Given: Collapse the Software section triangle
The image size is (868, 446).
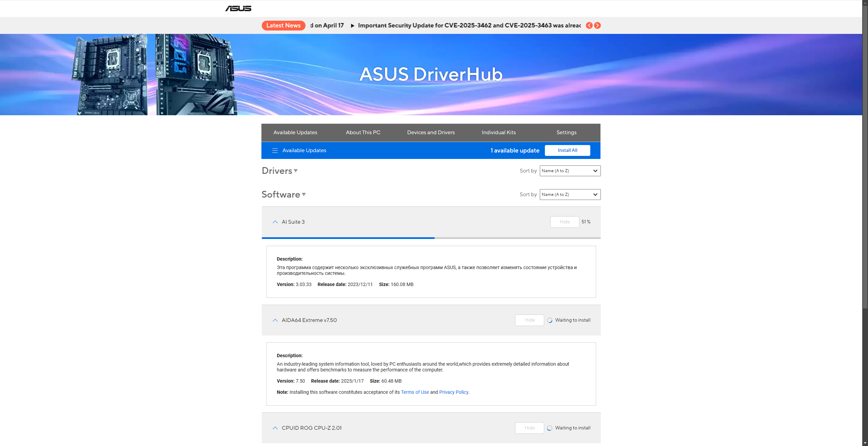Looking at the screenshot, I should click(x=304, y=195).
